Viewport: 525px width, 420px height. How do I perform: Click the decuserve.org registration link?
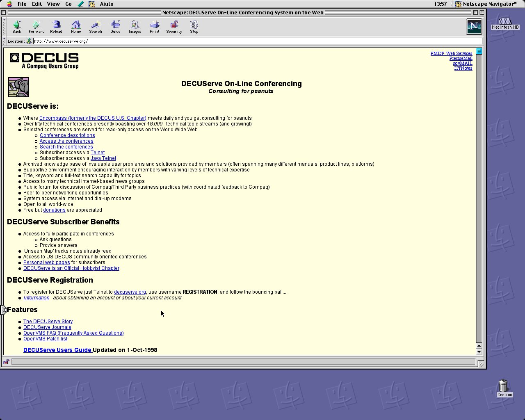(x=130, y=292)
